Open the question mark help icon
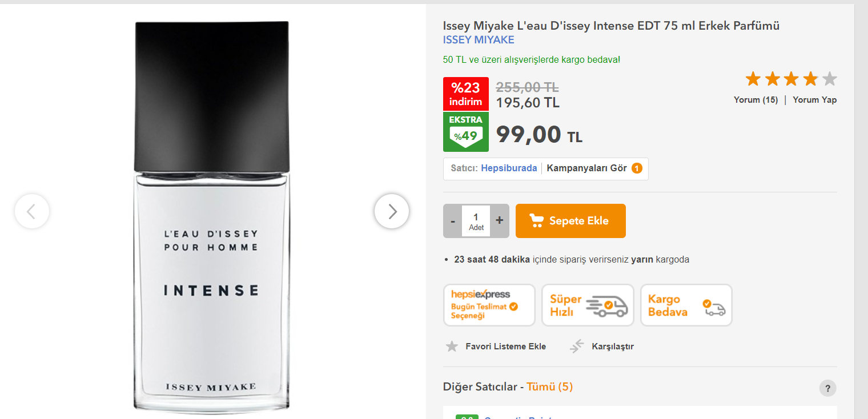Screen dimensions: 868x419 point(827,388)
